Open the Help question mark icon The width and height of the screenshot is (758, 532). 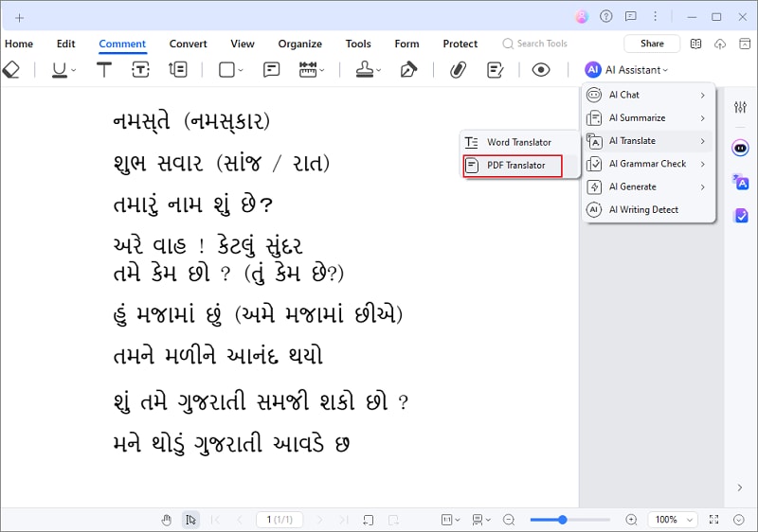tap(605, 17)
